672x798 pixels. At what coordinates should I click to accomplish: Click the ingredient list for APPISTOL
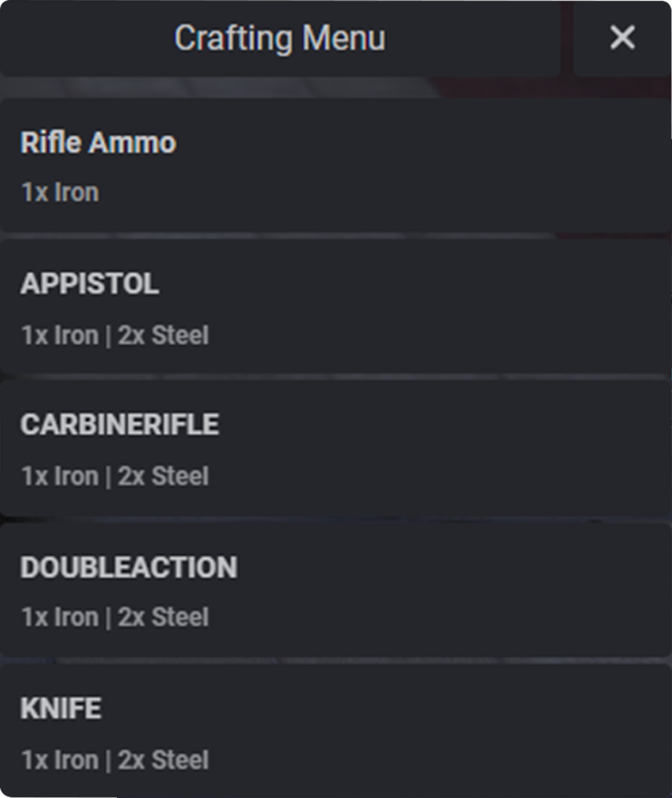coord(116,334)
